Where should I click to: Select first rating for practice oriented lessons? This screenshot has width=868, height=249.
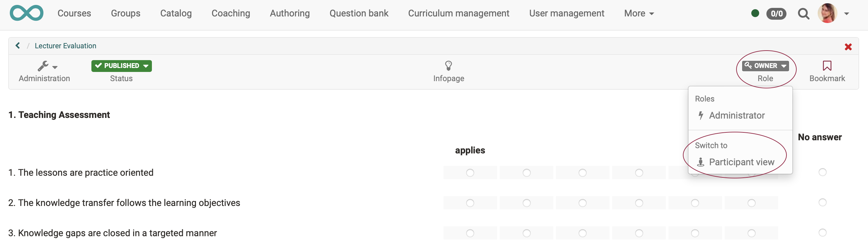coord(470,172)
